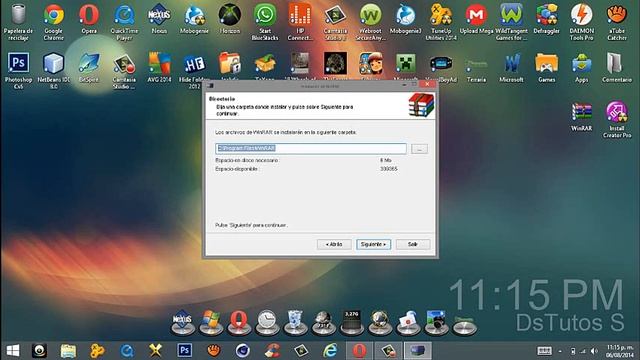Select the Nexus desktop icon
The image size is (640, 360).
159,19
